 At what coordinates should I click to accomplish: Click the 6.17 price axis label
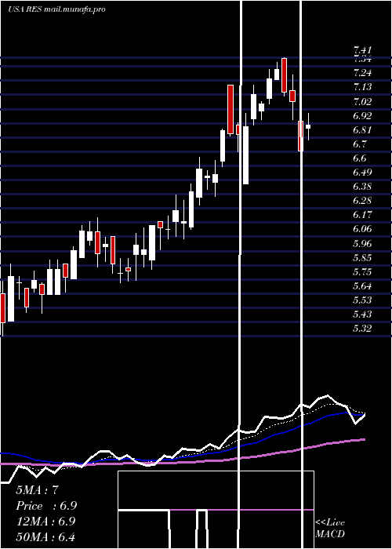(362, 215)
